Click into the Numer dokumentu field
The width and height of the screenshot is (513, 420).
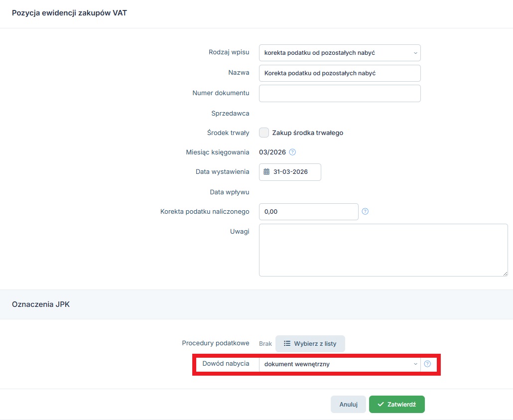click(340, 93)
